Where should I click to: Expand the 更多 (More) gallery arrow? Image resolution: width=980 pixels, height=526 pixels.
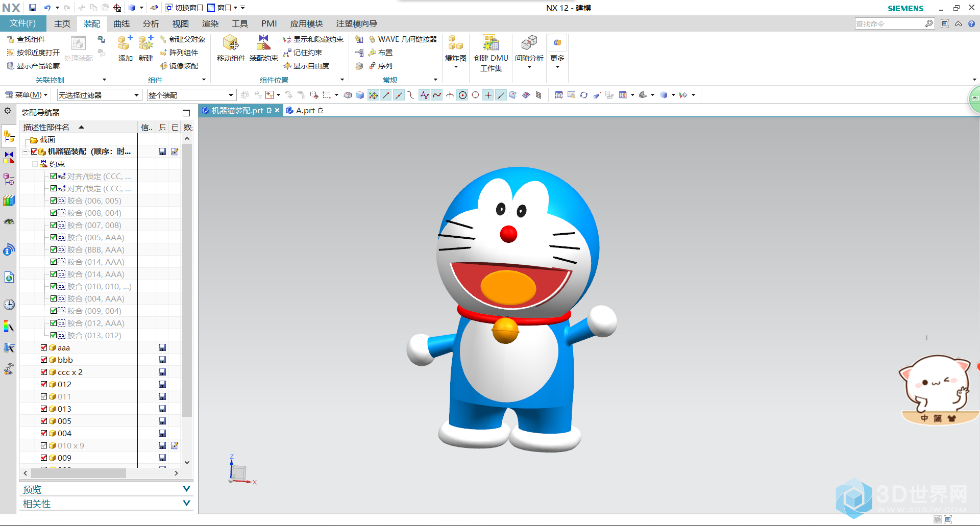557,67
